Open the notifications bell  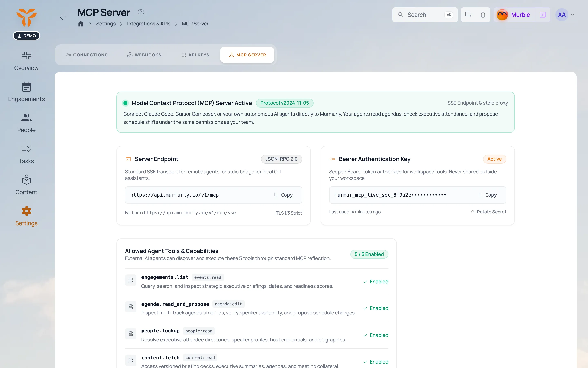pos(483,15)
